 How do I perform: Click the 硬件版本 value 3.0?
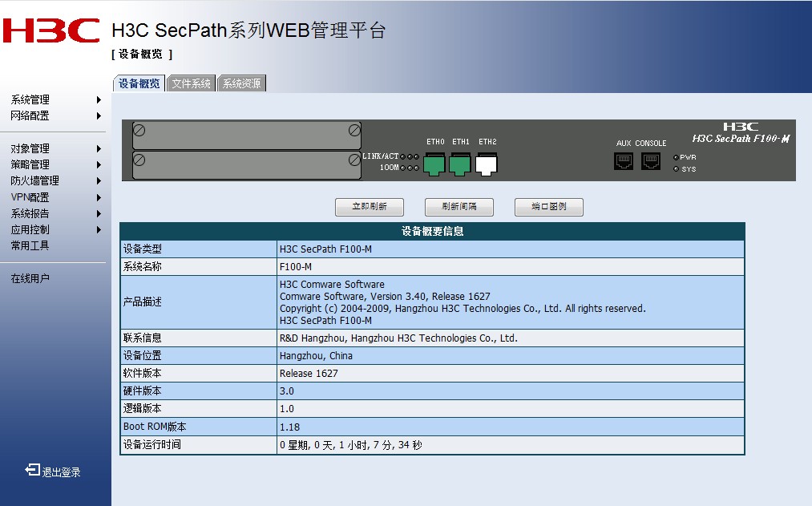(287, 391)
